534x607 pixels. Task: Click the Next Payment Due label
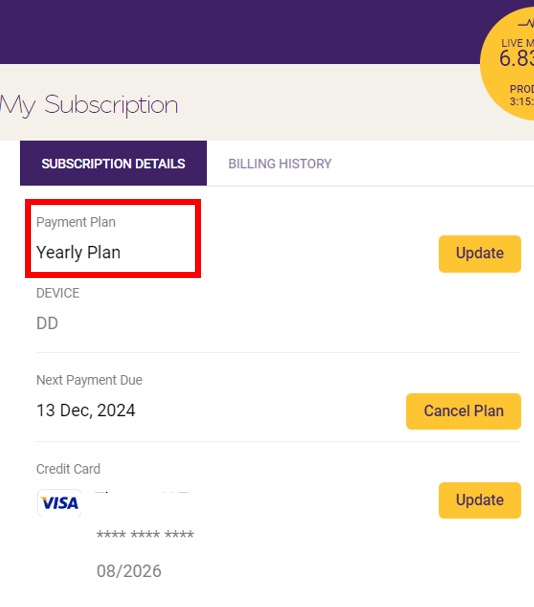tap(89, 380)
